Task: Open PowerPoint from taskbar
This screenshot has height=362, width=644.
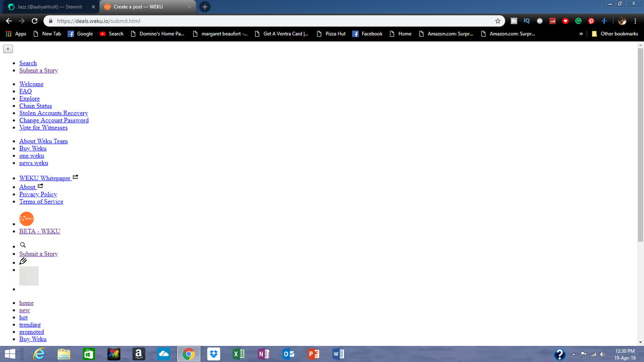Action: (313, 354)
